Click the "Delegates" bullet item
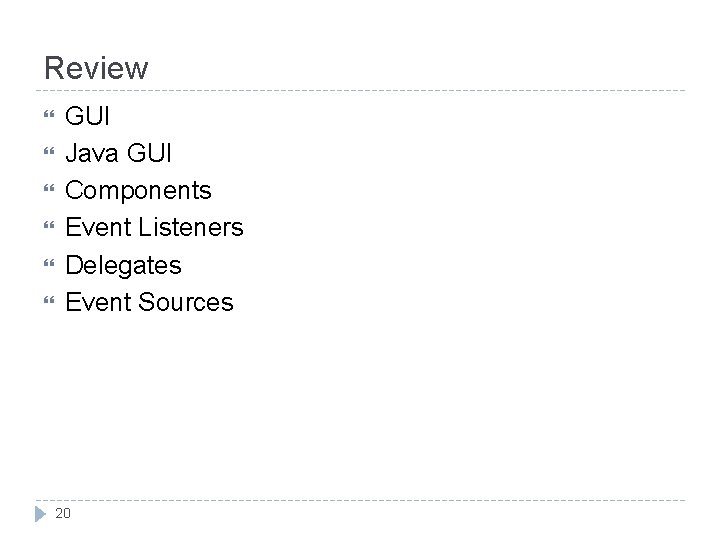This screenshot has height=540, width=720. tap(123, 265)
